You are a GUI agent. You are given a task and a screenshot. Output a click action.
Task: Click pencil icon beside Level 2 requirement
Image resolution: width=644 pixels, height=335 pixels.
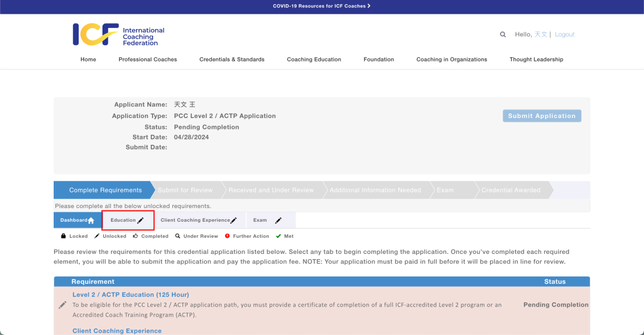click(x=63, y=305)
